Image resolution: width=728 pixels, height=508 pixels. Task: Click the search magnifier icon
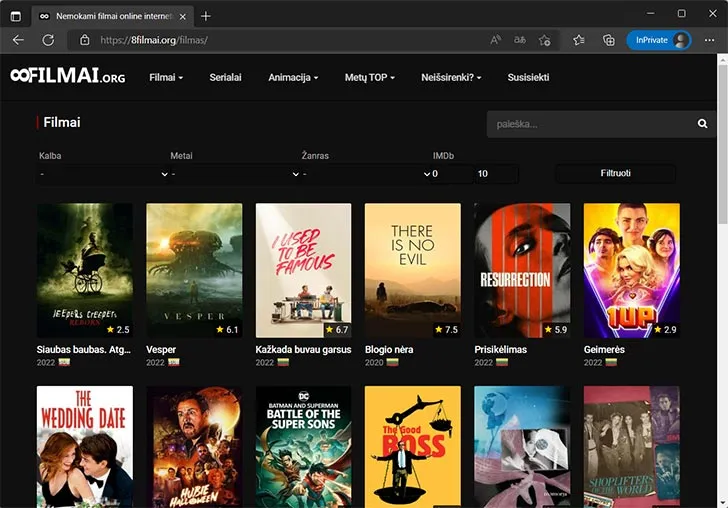[x=702, y=124]
